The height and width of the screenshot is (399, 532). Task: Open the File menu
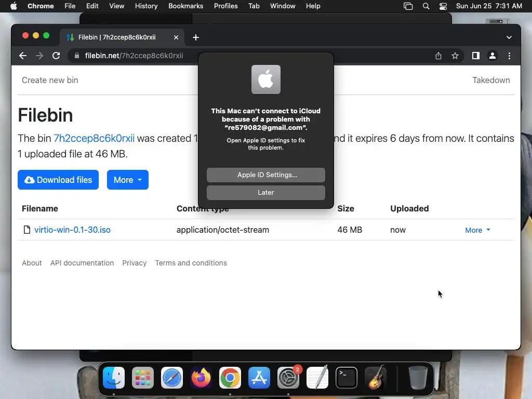click(x=70, y=6)
